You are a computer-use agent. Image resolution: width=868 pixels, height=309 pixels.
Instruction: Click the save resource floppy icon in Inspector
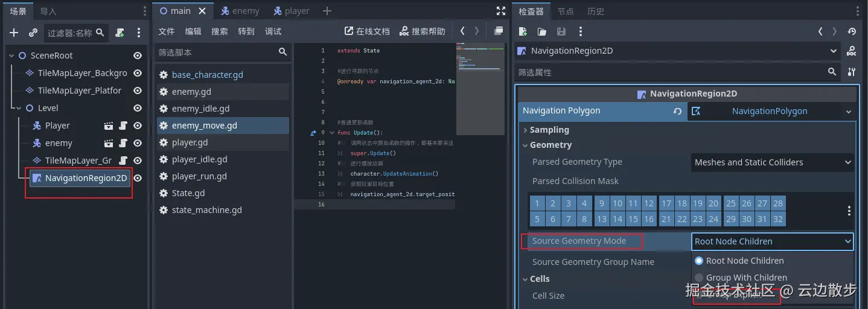click(561, 31)
